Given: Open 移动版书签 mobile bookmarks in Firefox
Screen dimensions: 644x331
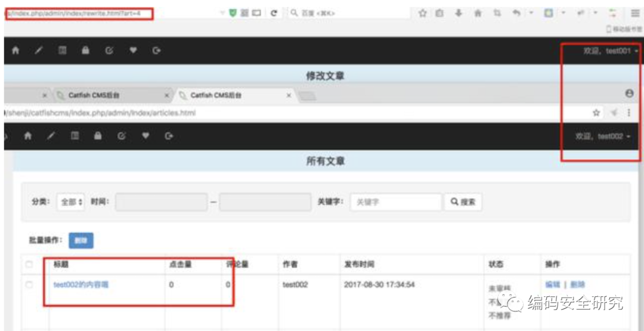Looking at the screenshot, I should coord(624,29).
